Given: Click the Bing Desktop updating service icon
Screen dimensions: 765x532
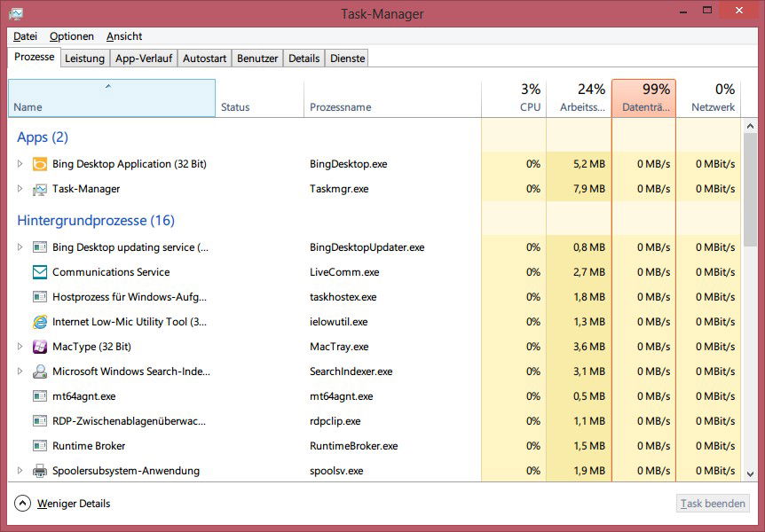Looking at the screenshot, I should (40, 247).
